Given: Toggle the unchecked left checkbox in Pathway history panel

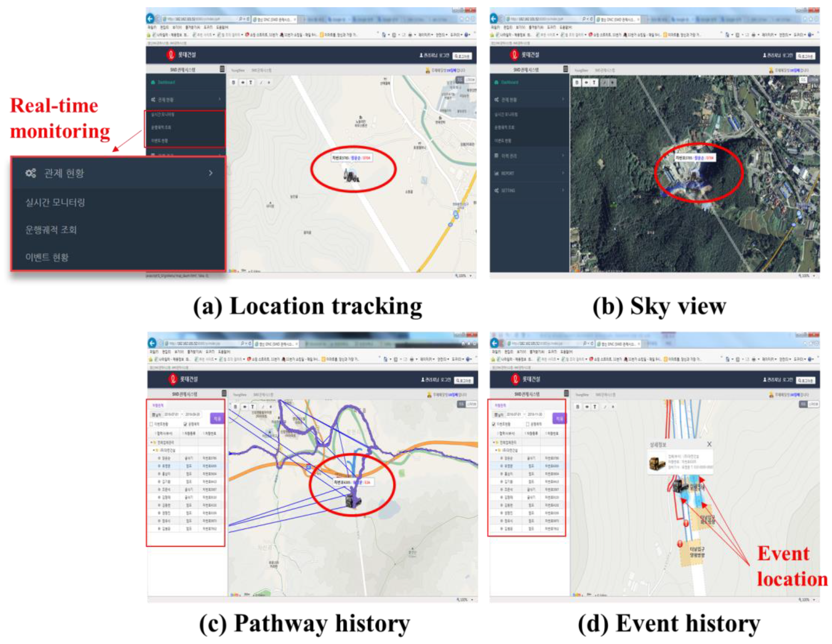Looking at the screenshot, I should click(151, 424).
